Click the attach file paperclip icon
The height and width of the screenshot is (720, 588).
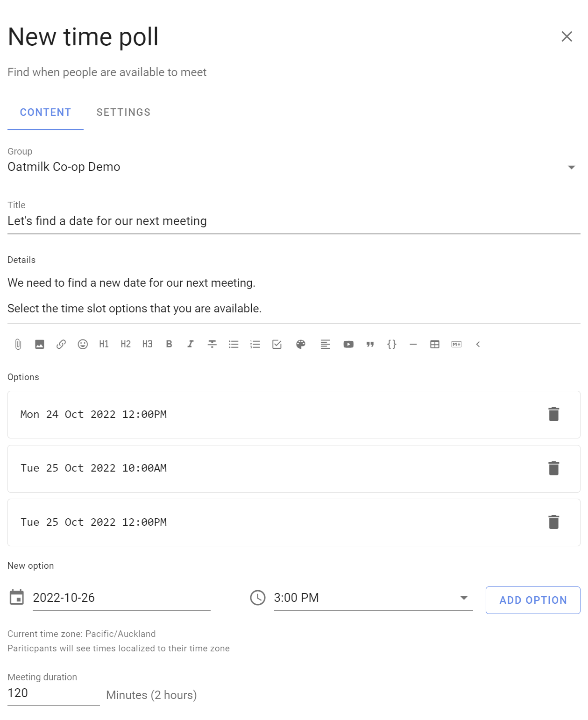click(x=18, y=344)
